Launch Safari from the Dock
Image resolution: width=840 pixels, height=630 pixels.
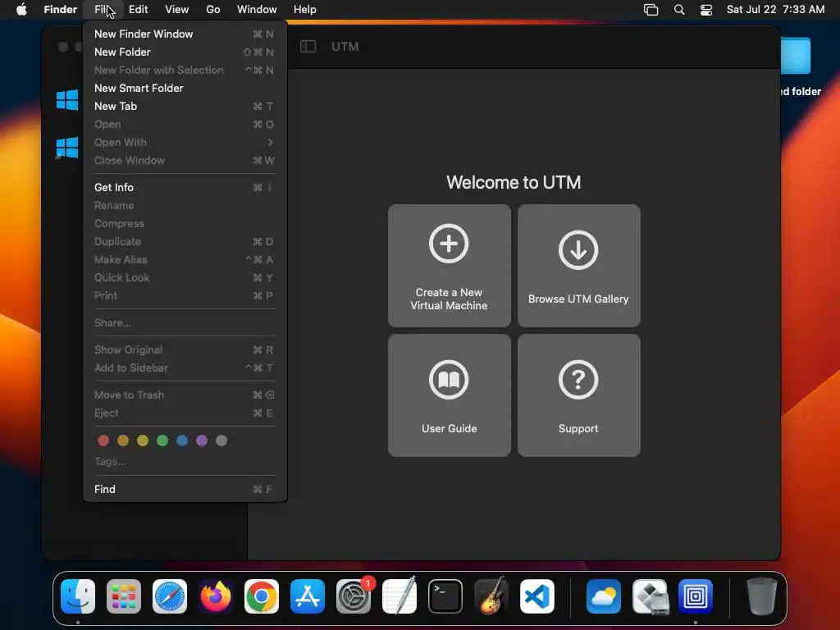pos(170,596)
